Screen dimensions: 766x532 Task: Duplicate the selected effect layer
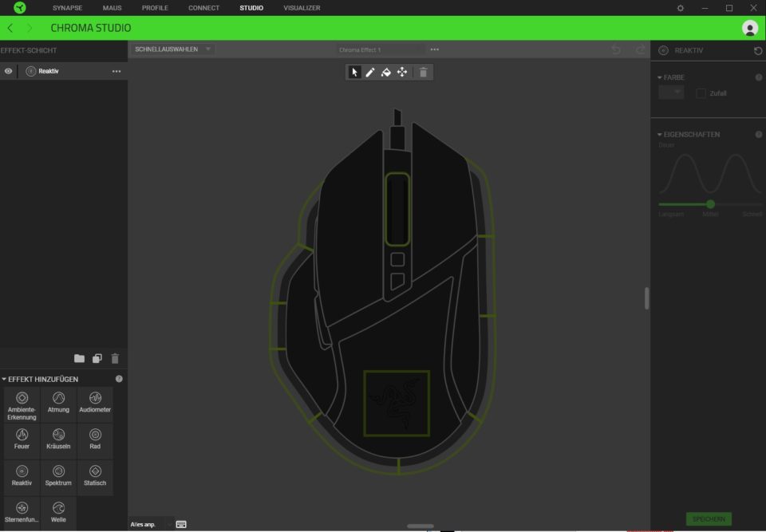coord(97,359)
